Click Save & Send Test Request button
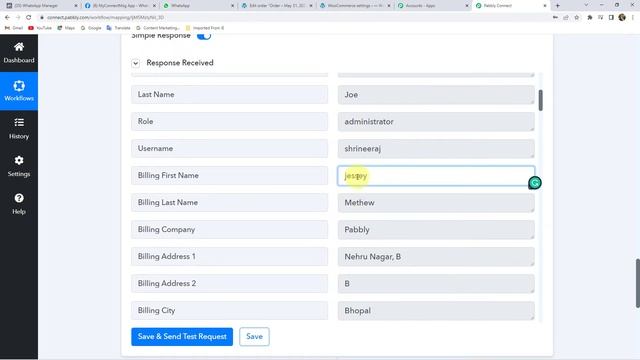The image size is (640, 360). (x=182, y=337)
